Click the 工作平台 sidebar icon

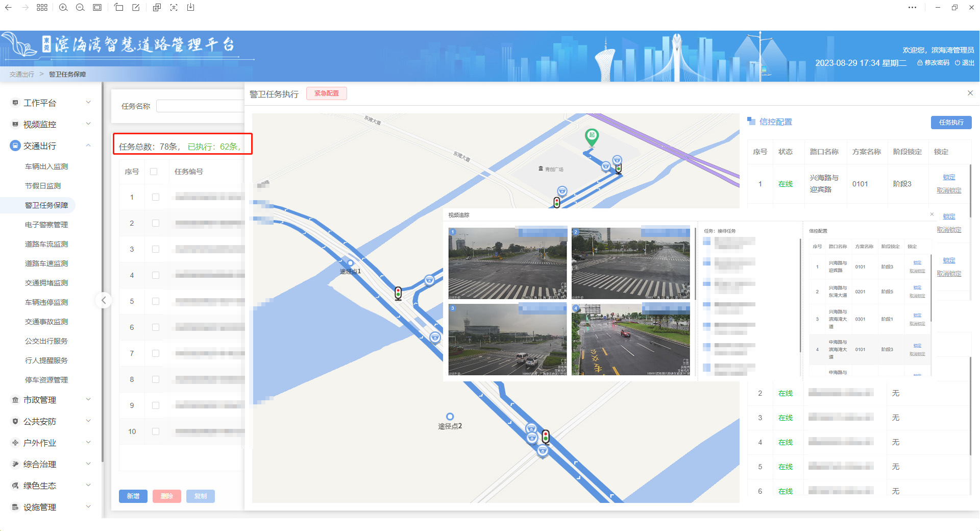[x=15, y=103]
